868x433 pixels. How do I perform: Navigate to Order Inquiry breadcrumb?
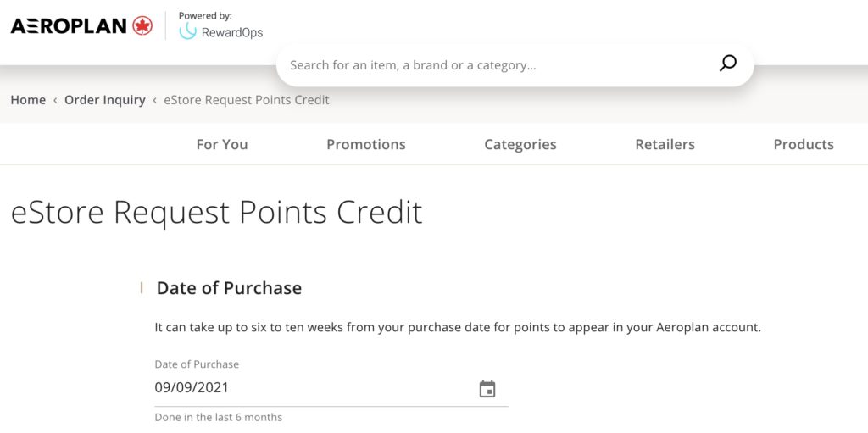105,100
